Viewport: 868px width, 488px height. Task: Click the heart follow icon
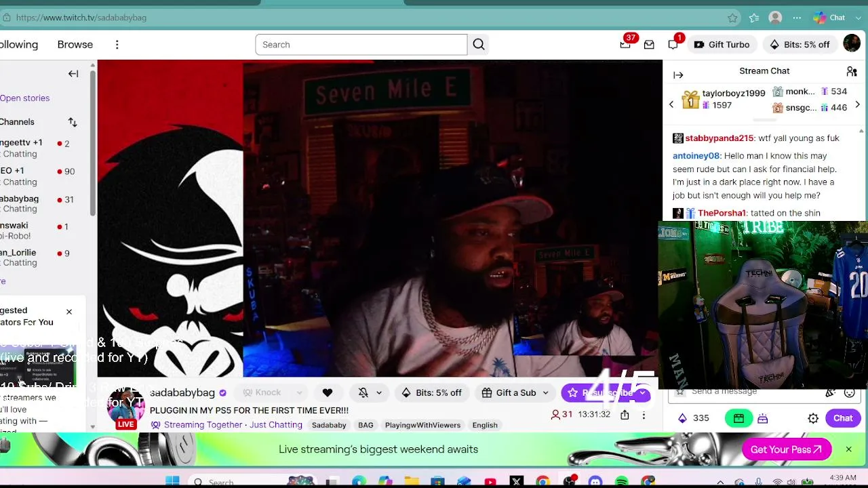pyautogui.click(x=328, y=392)
